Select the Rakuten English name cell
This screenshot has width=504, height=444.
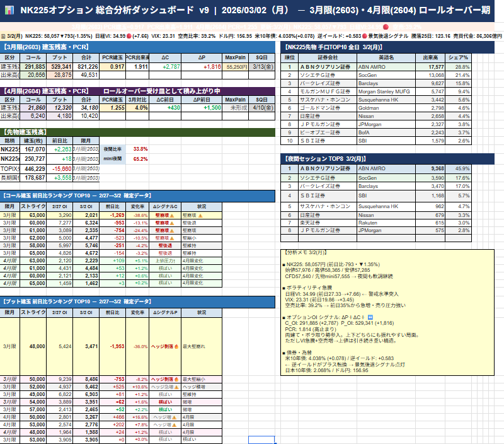coord(386,223)
